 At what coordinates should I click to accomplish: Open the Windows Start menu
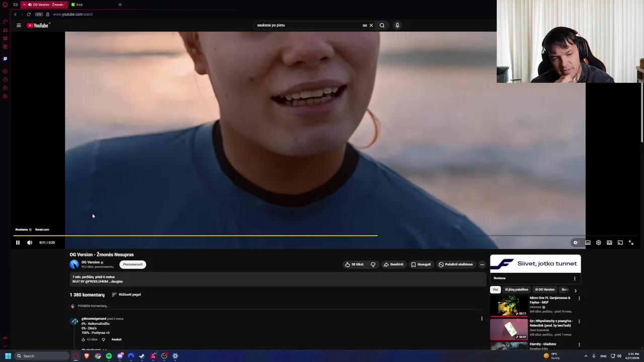click(8, 356)
